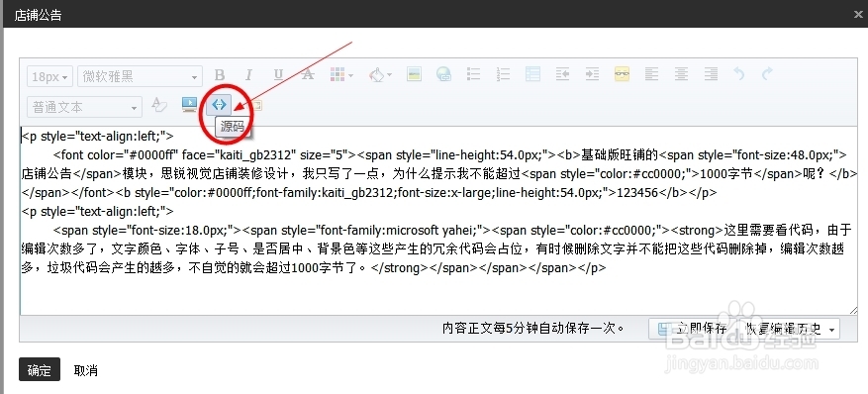Insert a table with the table icon
The height and width of the screenshot is (394, 868).
[532, 74]
